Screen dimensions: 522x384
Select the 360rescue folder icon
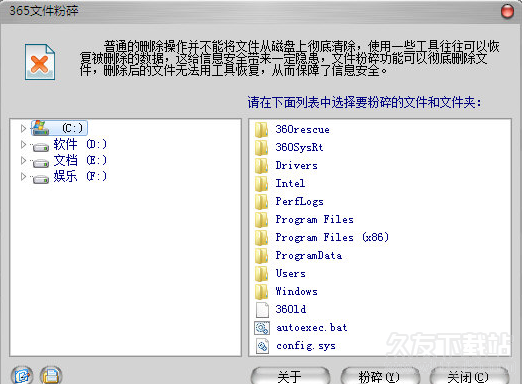(x=261, y=130)
